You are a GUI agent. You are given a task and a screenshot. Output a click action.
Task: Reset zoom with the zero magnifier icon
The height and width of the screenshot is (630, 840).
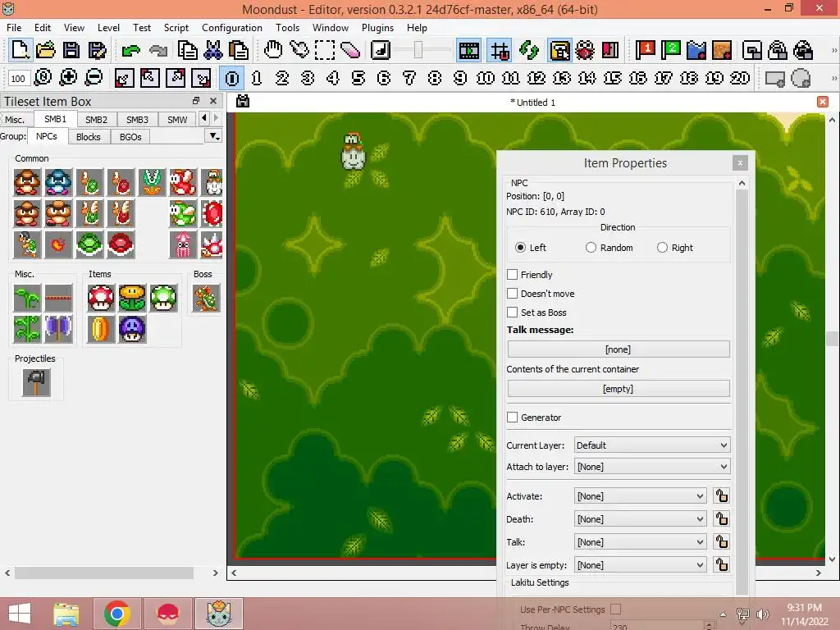(43, 78)
